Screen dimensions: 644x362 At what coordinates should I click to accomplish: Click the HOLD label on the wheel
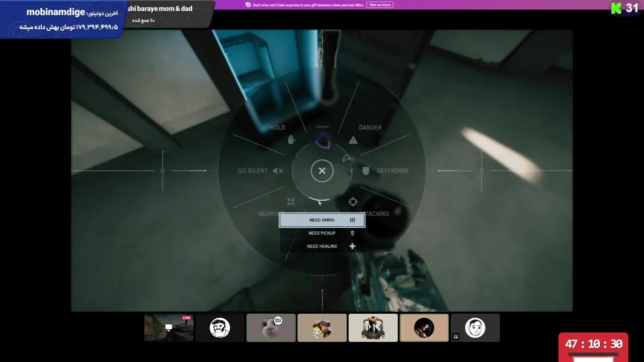277,128
